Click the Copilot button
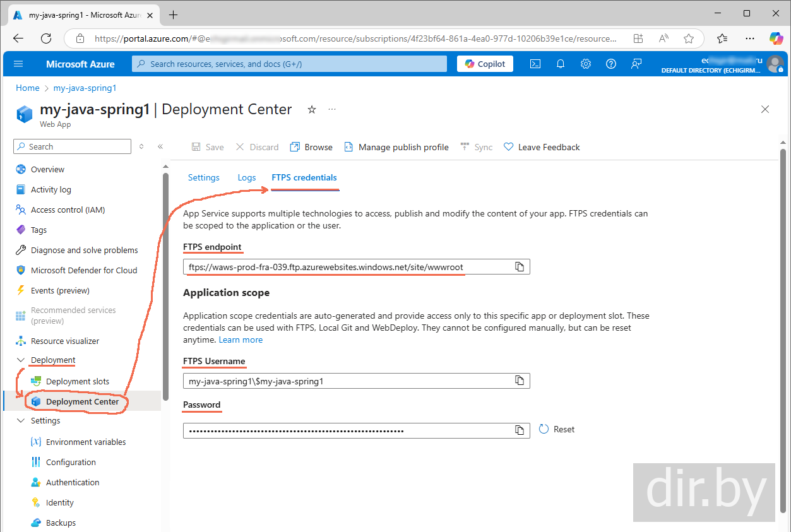 tap(485, 64)
